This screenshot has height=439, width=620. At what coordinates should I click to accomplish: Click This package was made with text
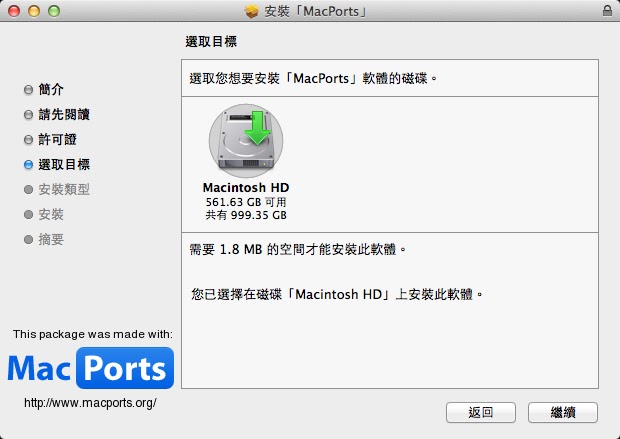(93, 334)
